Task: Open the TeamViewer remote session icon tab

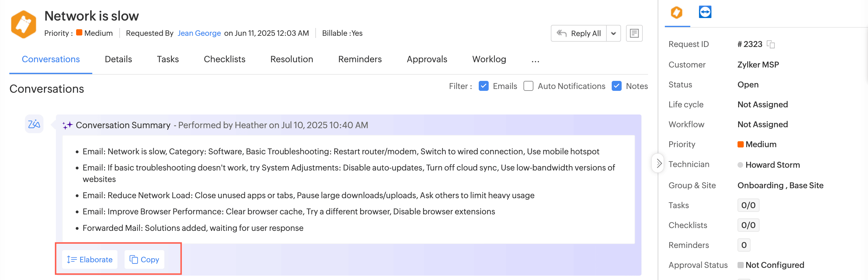Action: [705, 12]
